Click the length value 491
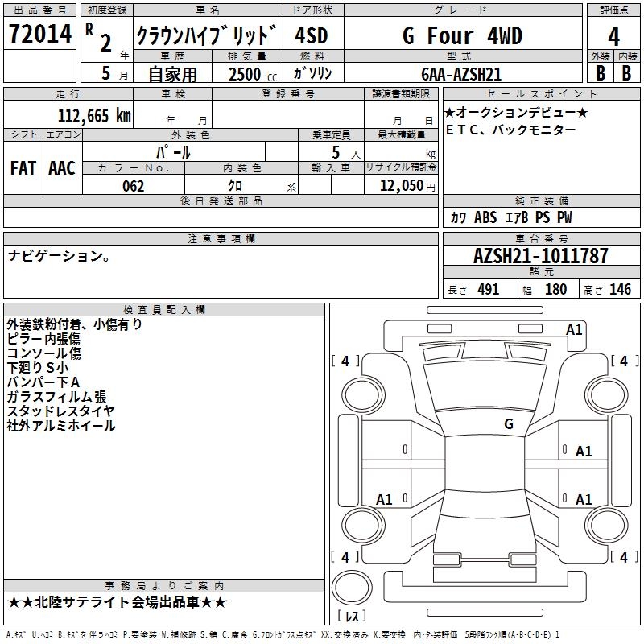 point(489,290)
